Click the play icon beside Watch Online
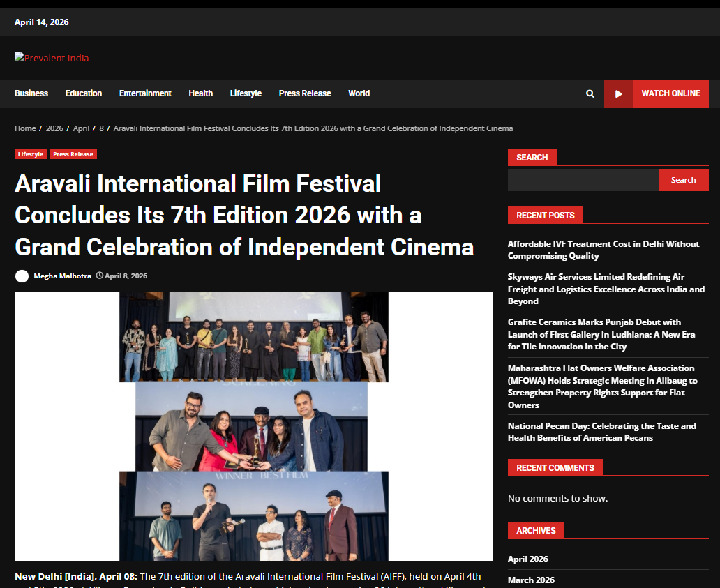This screenshot has height=588, width=720. [x=618, y=94]
